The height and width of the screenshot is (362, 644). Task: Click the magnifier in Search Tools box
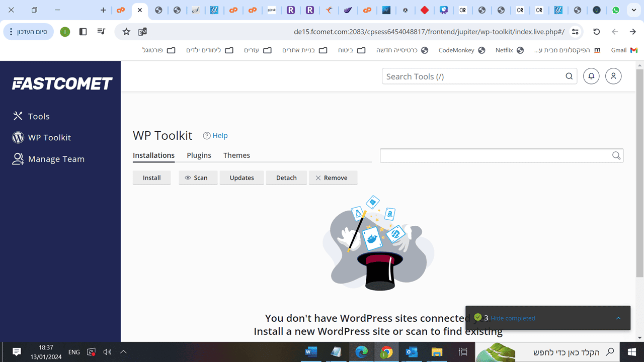coord(569,76)
